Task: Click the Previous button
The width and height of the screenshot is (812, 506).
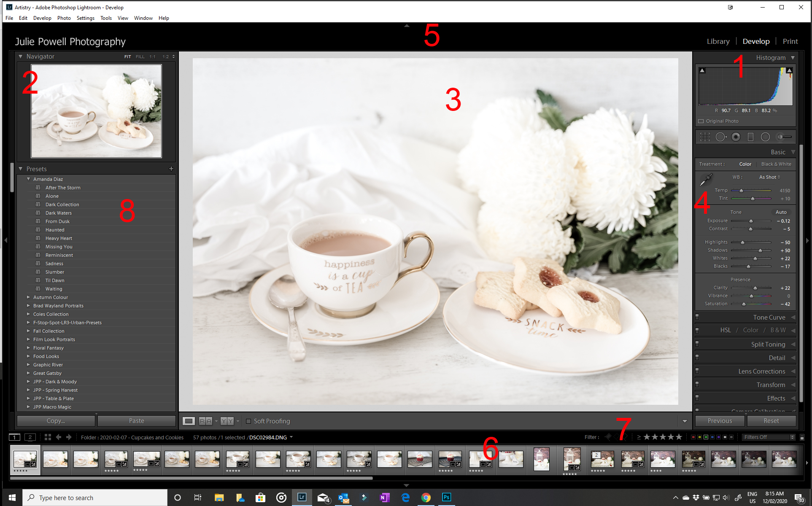Action: [720, 421]
